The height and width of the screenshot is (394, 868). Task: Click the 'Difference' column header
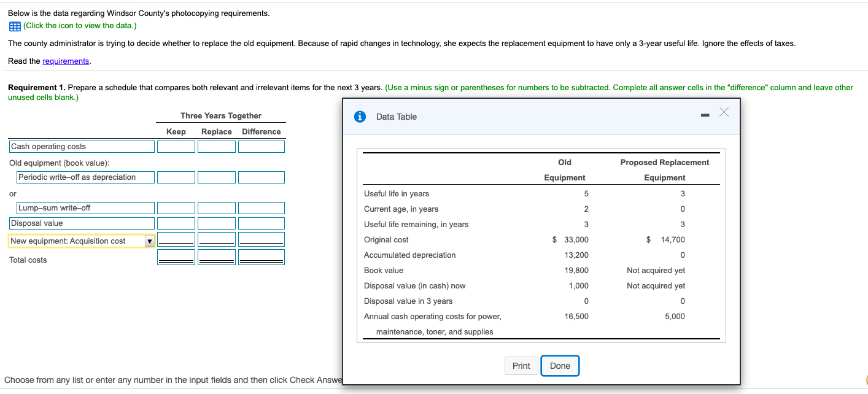[262, 132]
